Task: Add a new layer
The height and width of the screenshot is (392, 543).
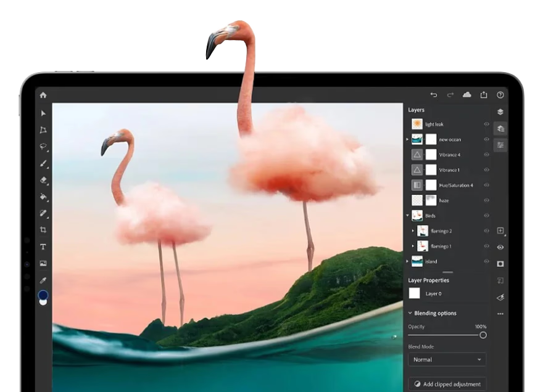Action: pos(500,231)
